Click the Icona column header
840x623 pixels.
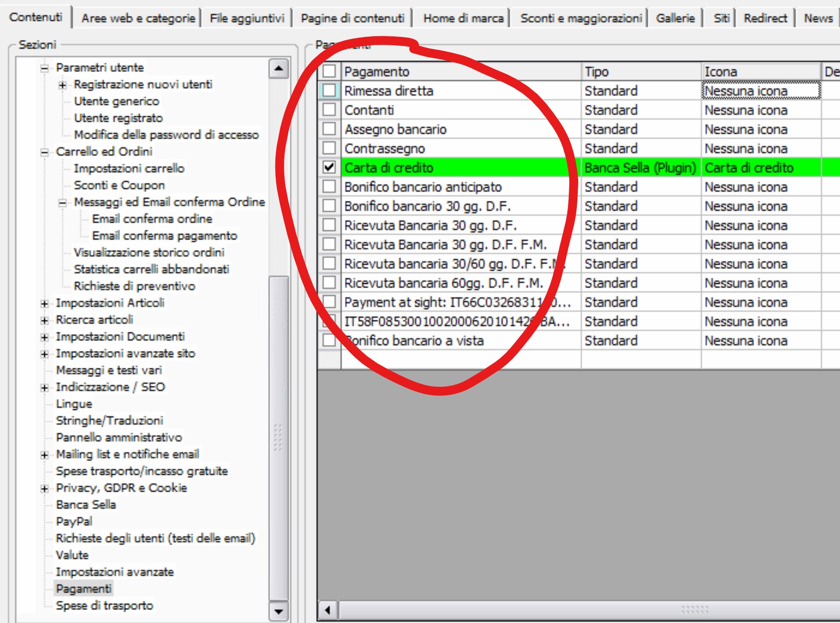click(761, 71)
